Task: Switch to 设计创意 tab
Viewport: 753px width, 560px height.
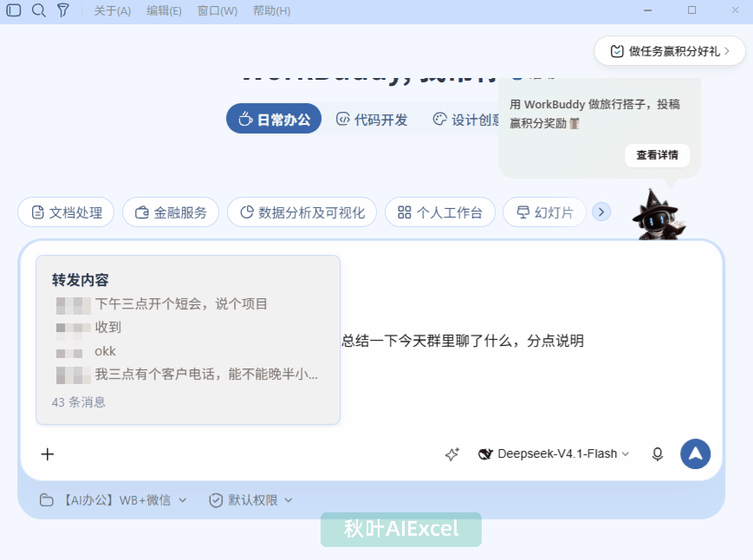Action: point(466,119)
